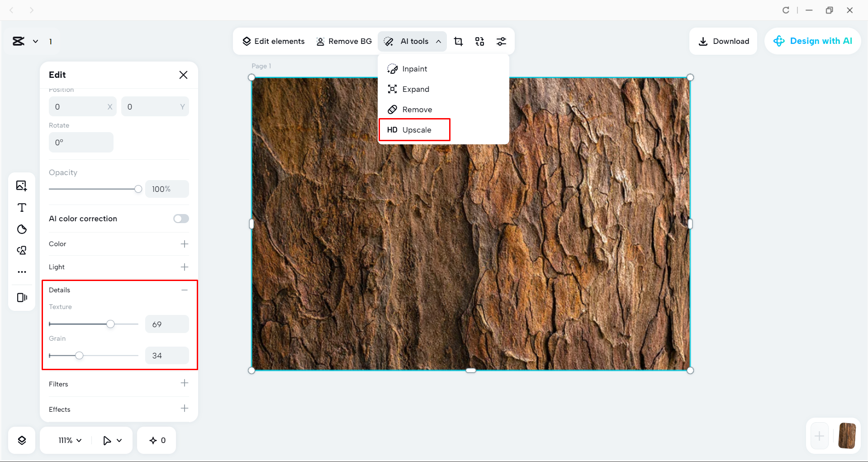Click the pointer select tool icon
This screenshot has width=868, height=462.
coord(107,440)
